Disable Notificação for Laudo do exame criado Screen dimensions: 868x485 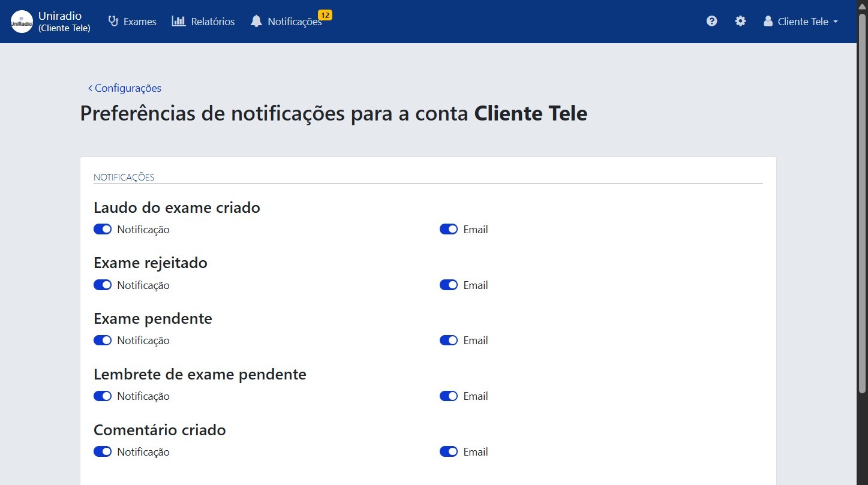103,229
